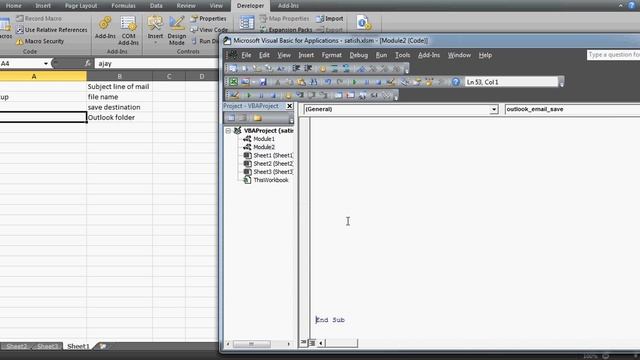This screenshot has height=360, width=640.
Task: Click Run Sub green arrow in Standard toolbar
Action: 355,82
